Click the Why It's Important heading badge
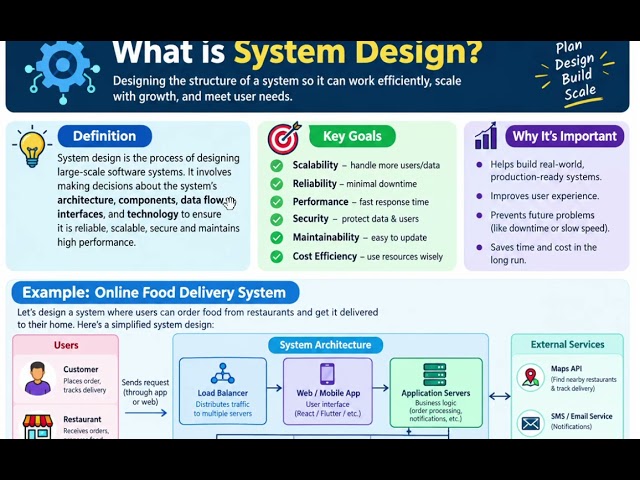 pyautogui.click(x=564, y=136)
